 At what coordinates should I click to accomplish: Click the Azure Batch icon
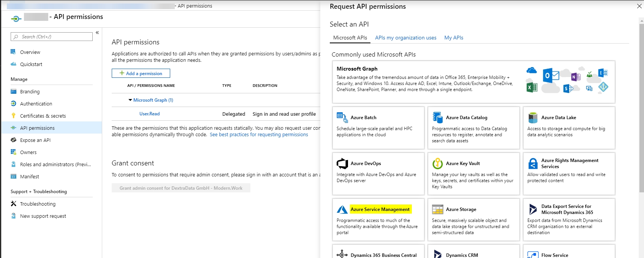click(x=342, y=118)
